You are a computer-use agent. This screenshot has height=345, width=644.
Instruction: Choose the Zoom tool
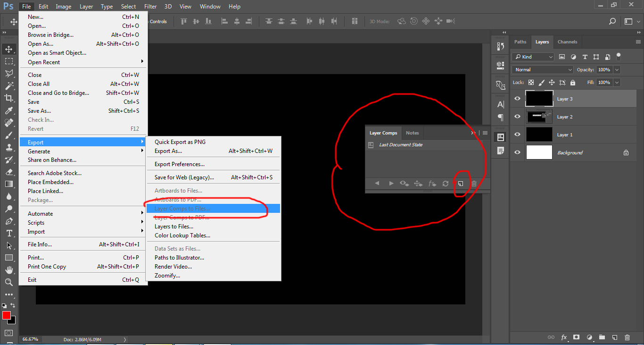click(x=9, y=282)
